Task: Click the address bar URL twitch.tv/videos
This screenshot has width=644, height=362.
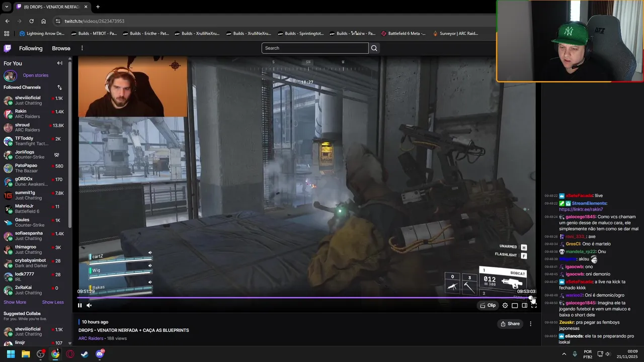Action: coord(95,21)
